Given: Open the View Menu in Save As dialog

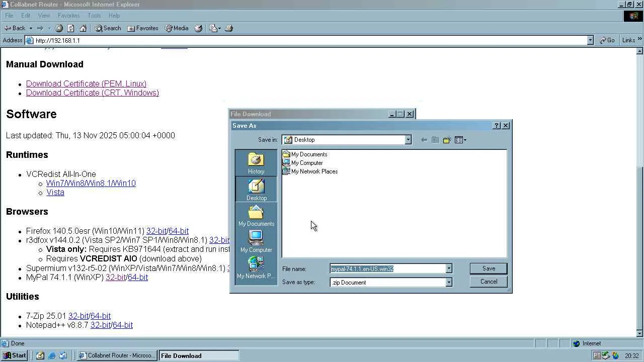Looking at the screenshot, I should pos(460,140).
